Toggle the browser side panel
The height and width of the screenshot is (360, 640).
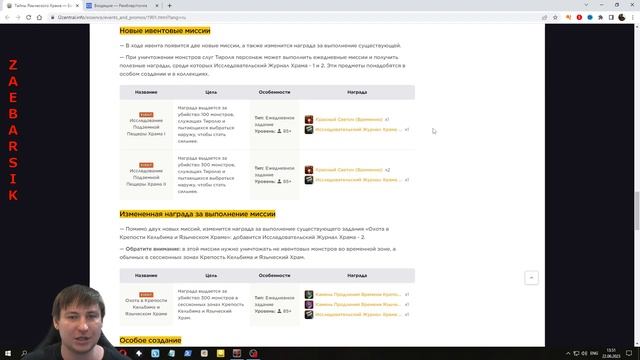[611, 18]
